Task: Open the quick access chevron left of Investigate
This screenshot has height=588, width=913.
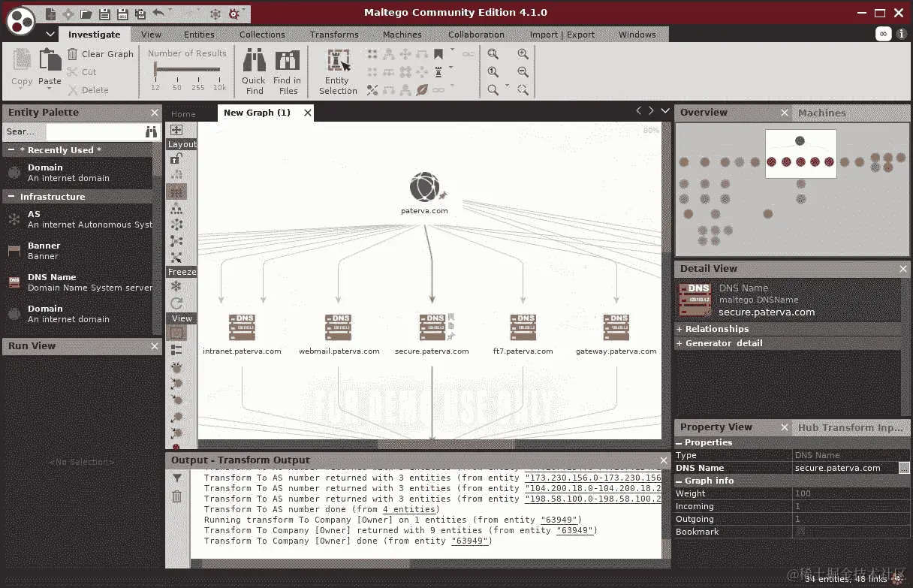Action: (50, 35)
